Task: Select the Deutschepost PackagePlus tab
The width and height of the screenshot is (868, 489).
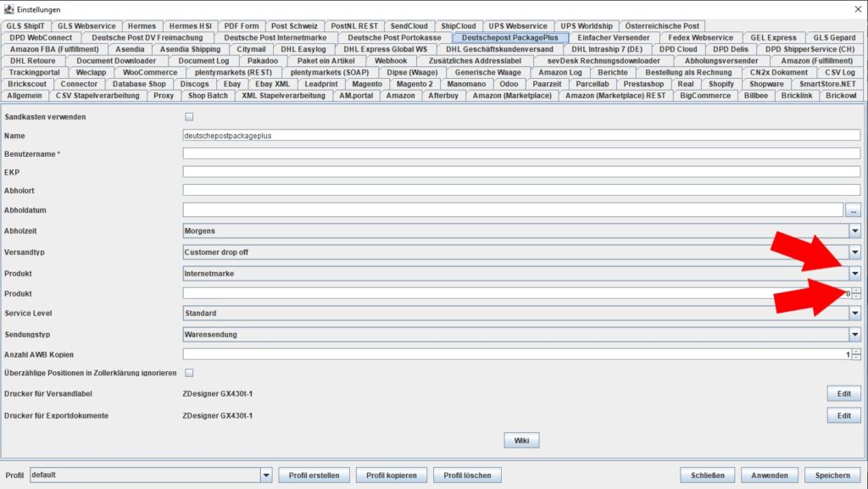Action: pyautogui.click(x=509, y=37)
